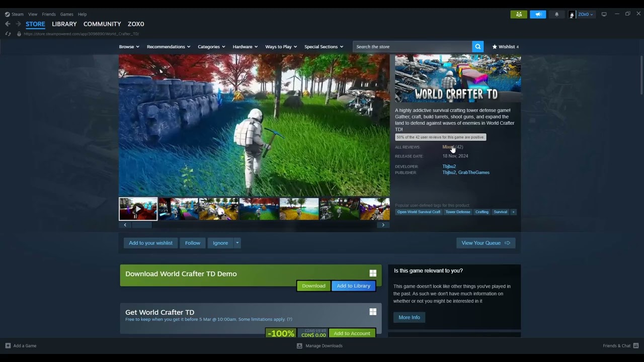This screenshot has width=644, height=362.
Task: Expand the Categories dropdown
Action: (211, 47)
